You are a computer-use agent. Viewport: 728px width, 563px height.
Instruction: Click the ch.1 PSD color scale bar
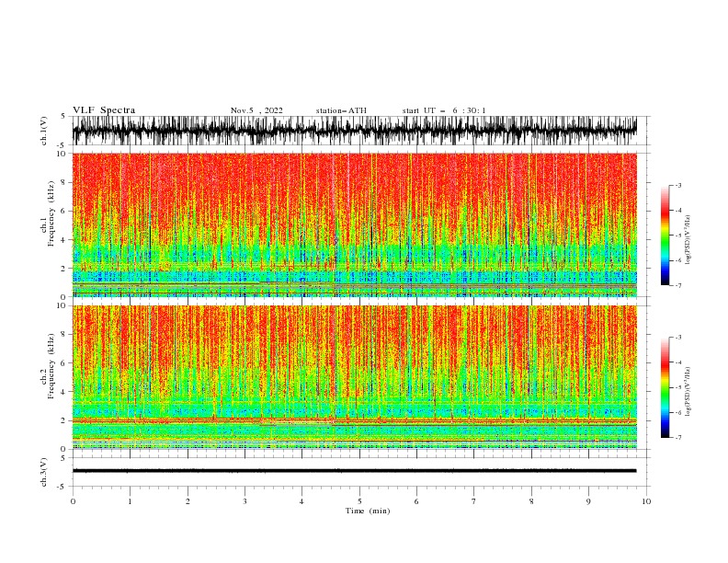coord(665,236)
